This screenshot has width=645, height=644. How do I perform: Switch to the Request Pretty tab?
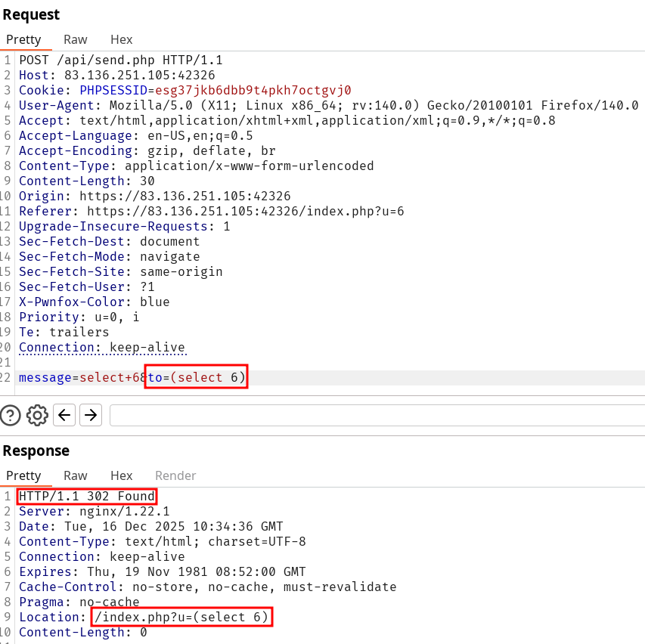point(23,39)
